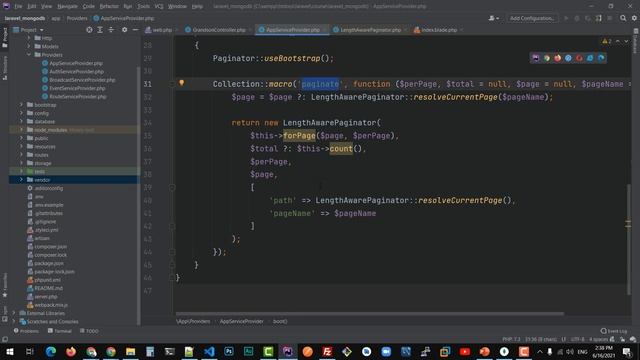Open page in Firefox browser icon
Viewport: 640px width, 360px height.
click(558, 58)
